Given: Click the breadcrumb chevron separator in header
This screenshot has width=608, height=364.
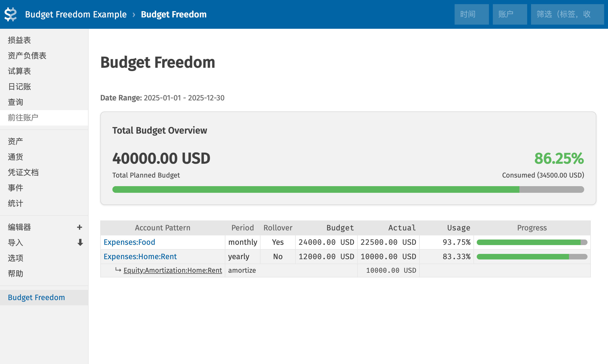Looking at the screenshot, I should point(134,14).
